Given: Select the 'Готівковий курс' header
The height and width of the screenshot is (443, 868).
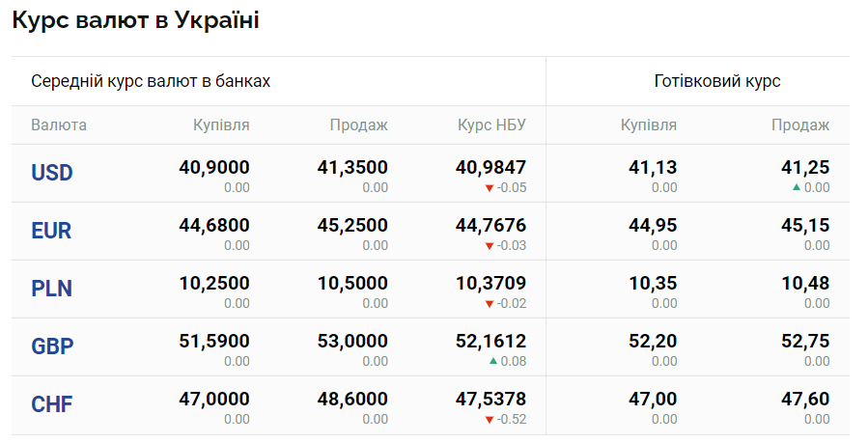Looking at the screenshot, I should coord(716,81).
